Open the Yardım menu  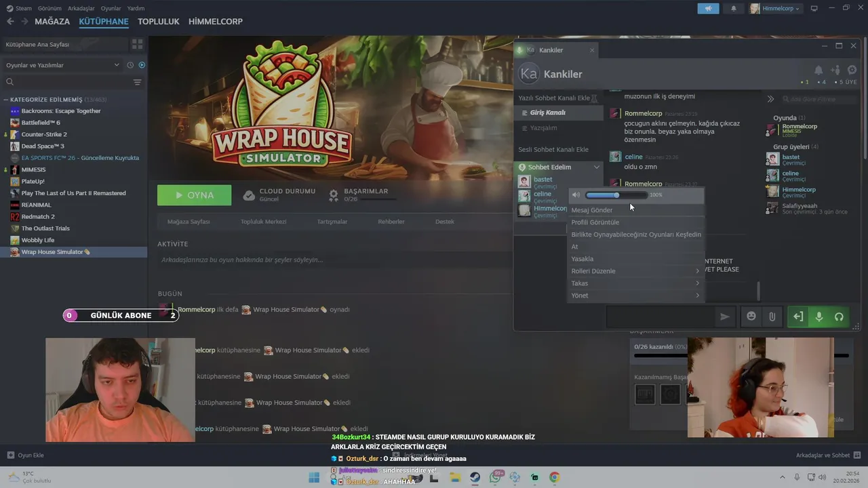click(136, 9)
